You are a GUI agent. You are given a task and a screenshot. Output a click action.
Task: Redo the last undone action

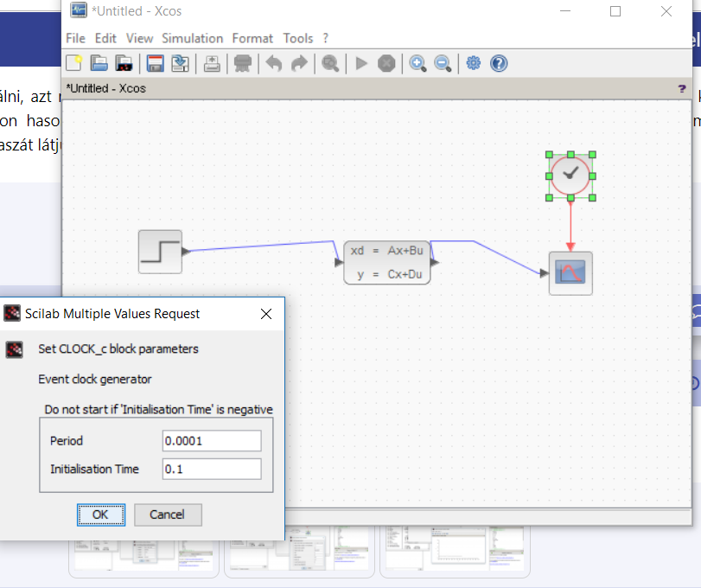pyautogui.click(x=299, y=63)
